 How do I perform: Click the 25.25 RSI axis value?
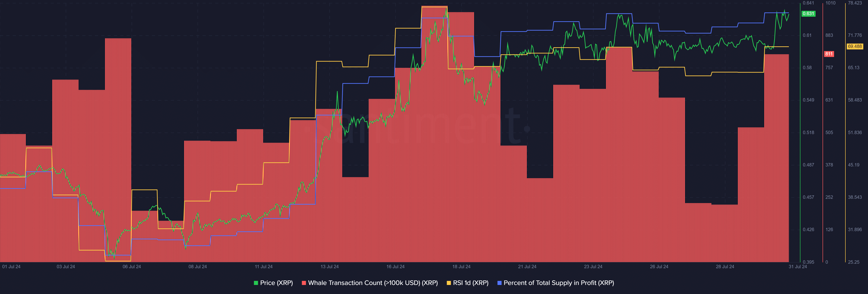[854, 262]
